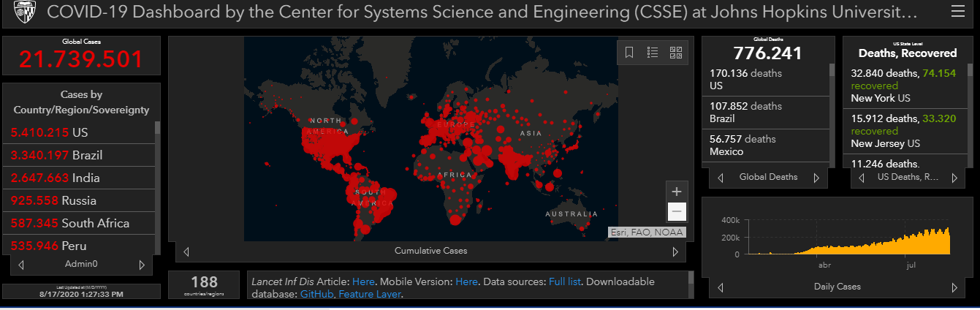Select the Admin0 tab label
This screenshot has height=310, width=980.
[x=81, y=264]
